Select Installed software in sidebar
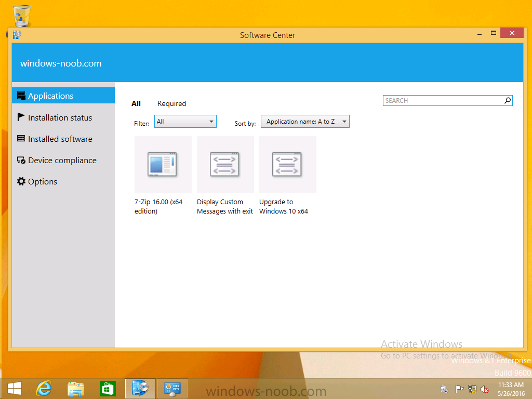532x399 pixels. 63,139
